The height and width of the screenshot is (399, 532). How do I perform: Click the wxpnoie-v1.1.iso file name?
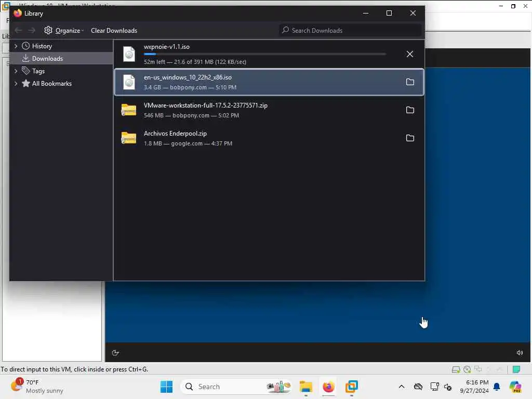(167, 47)
